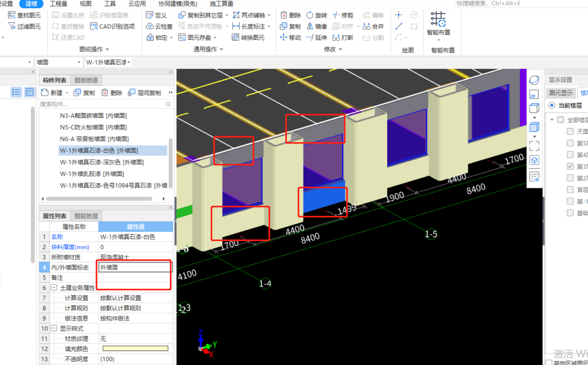Open the 工程量 ribbon tab

[x=59, y=4]
